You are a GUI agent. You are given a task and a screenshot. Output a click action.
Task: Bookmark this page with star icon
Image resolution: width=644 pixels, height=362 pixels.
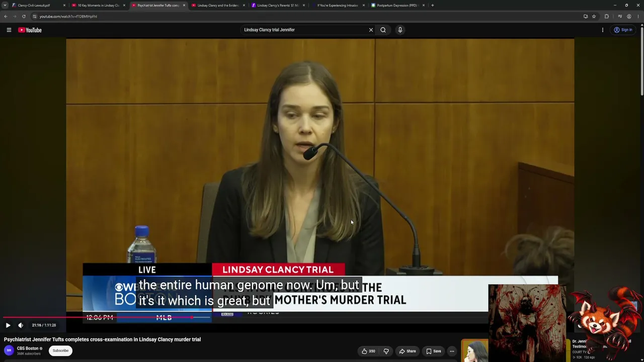coord(594,17)
